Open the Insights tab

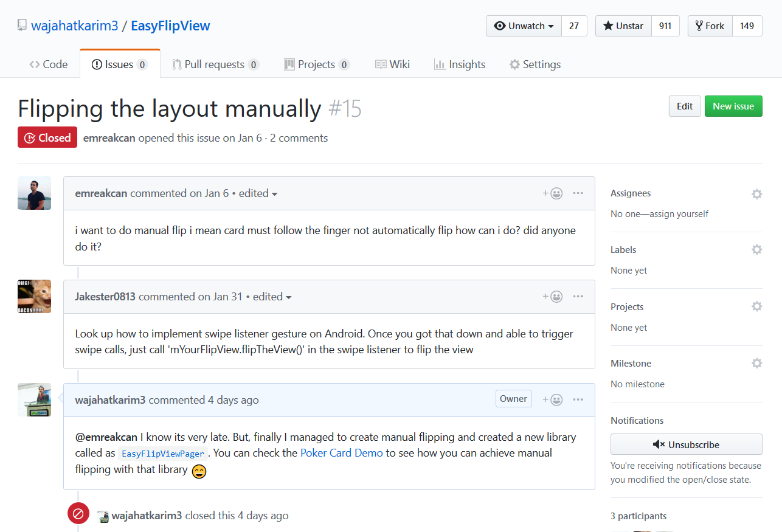click(x=460, y=64)
